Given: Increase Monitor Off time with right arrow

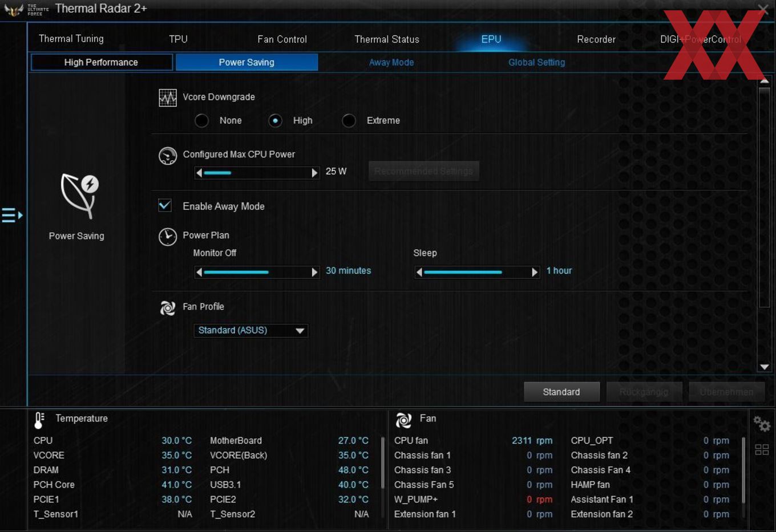Looking at the screenshot, I should point(314,272).
